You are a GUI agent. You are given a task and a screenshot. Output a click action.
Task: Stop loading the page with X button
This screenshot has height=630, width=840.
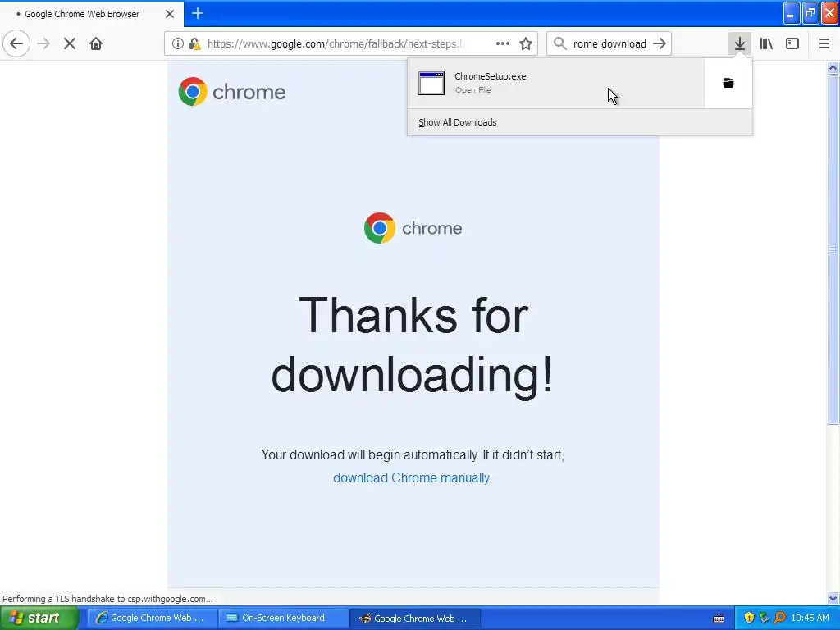(x=70, y=43)
